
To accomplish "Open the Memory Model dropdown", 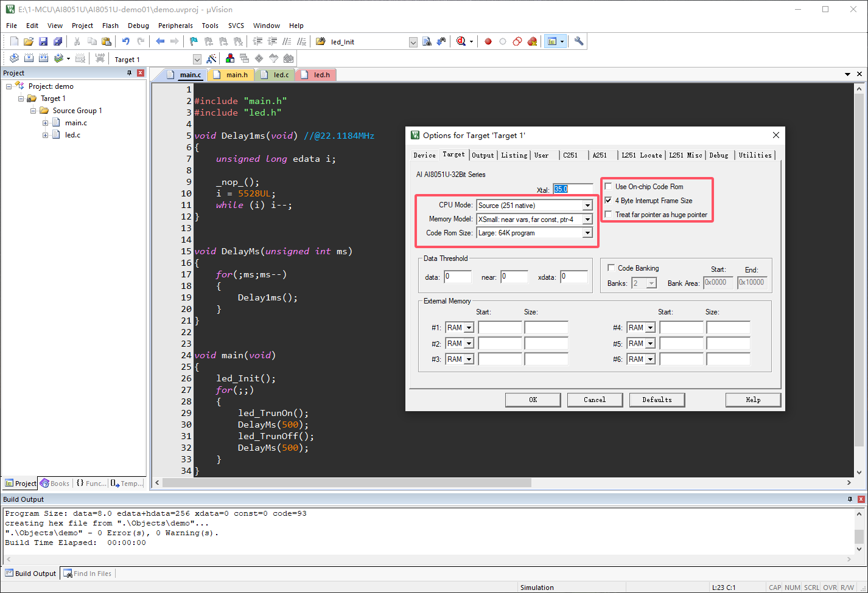I will coord(587,220).
